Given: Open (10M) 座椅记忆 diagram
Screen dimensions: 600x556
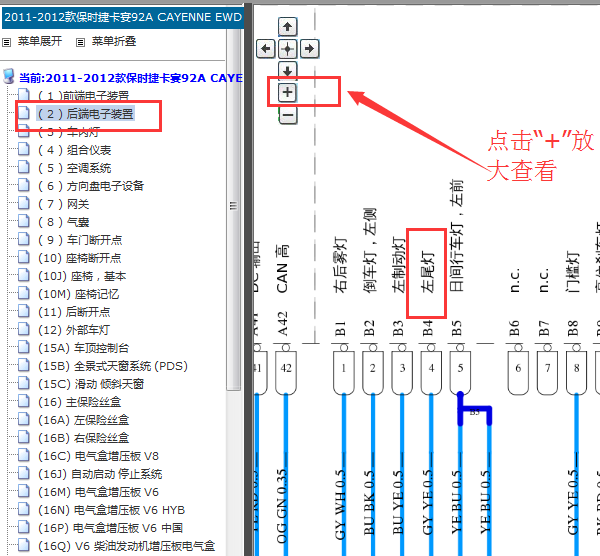Looking at the screenshot, I should point(78,294).
